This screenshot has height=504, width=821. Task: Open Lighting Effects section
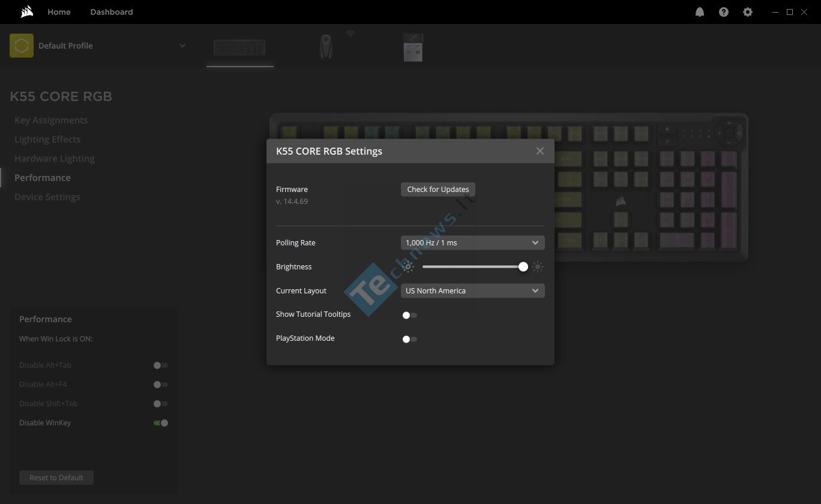[47, 139]
